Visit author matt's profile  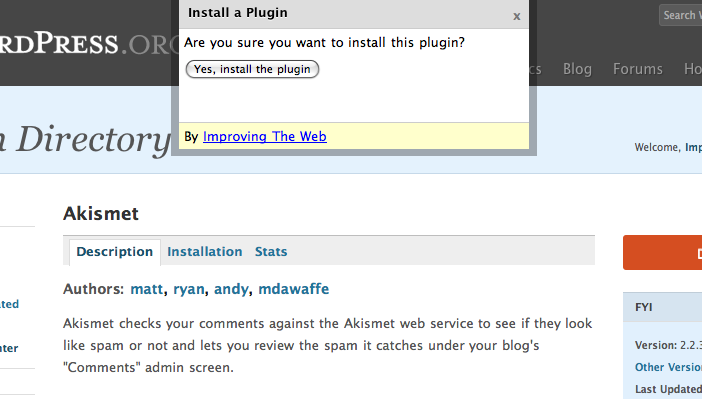point(146,289)
